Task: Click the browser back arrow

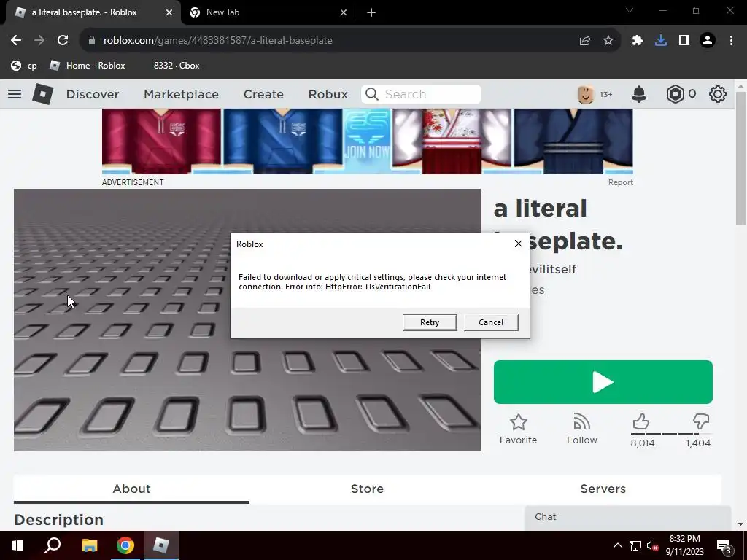Action: click(x=16, y=41)
